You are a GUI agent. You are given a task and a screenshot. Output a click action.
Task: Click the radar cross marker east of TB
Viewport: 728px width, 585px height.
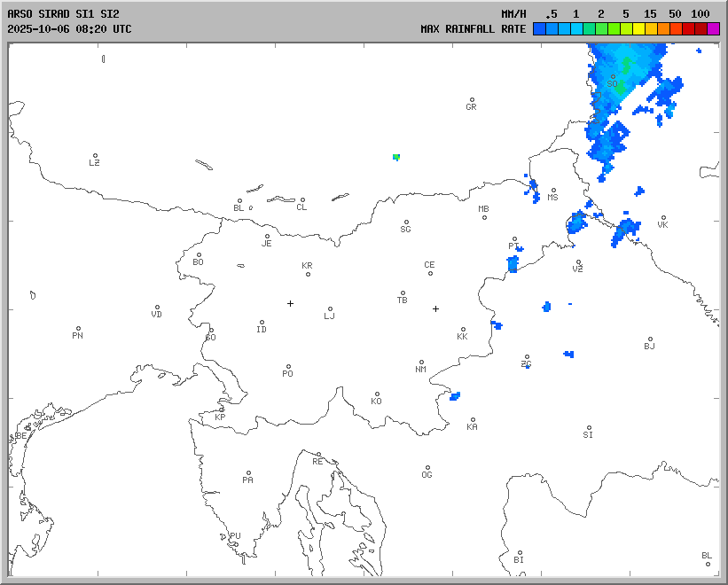click(x=435, y=308)
